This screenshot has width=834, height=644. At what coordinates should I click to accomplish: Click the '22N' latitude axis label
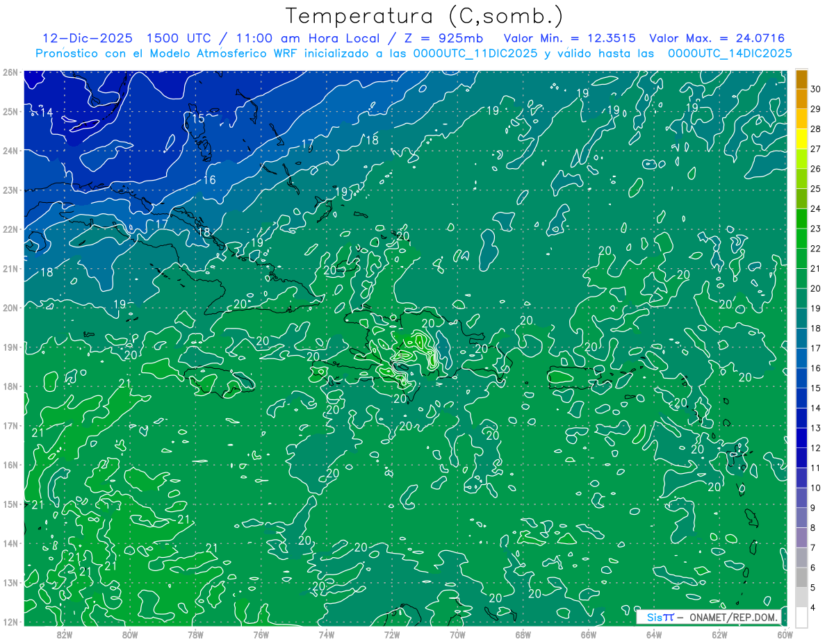click(x=10, y=229)
